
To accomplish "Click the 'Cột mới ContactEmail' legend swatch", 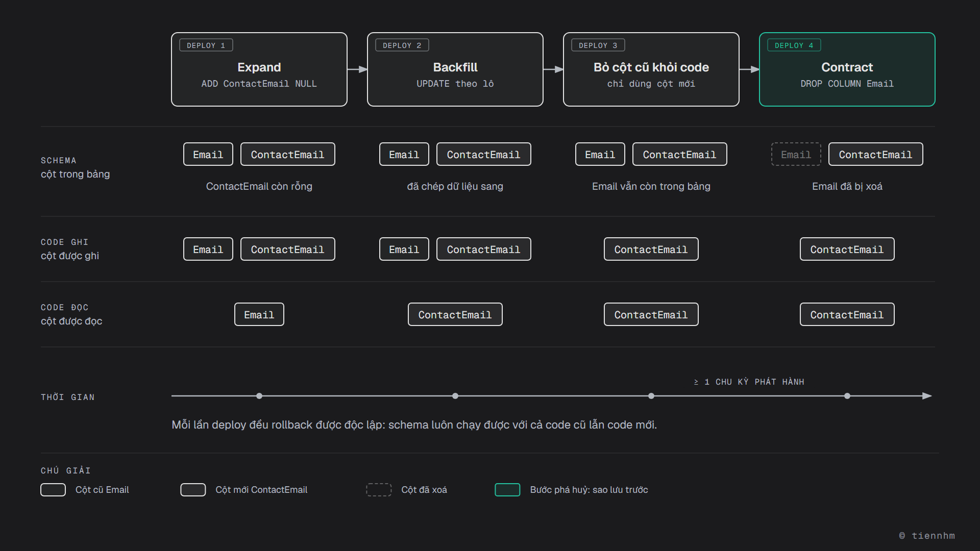I will pos(193,490).
